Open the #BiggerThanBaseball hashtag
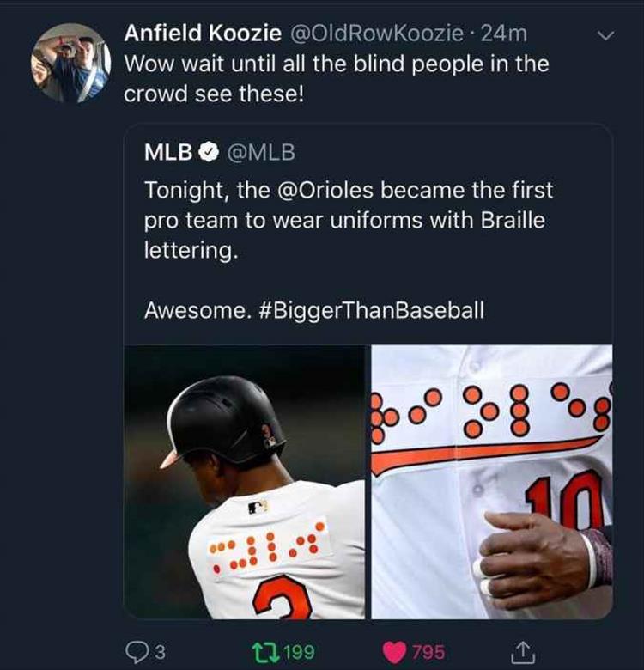Image resolution: width=644 pixels, height=670 pixels. point(374,310)
